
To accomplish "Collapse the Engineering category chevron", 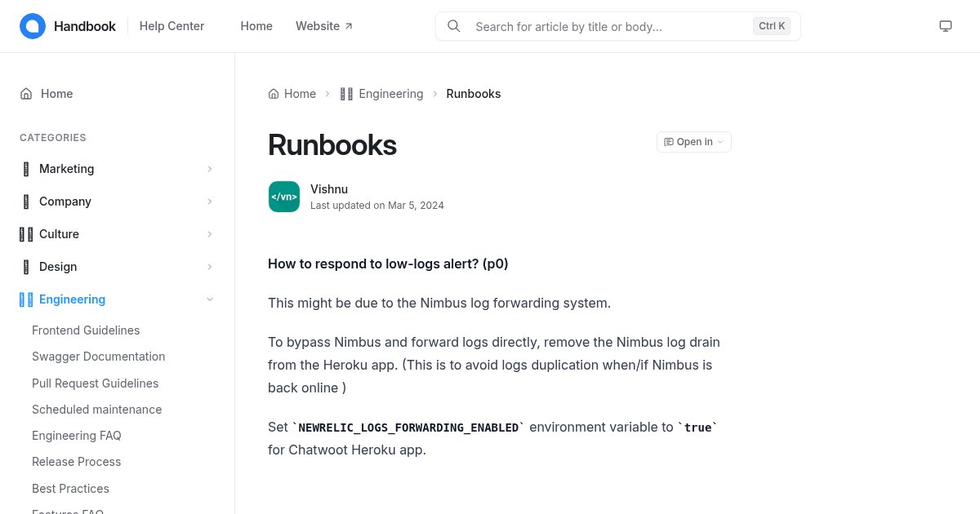I will 210,299.
